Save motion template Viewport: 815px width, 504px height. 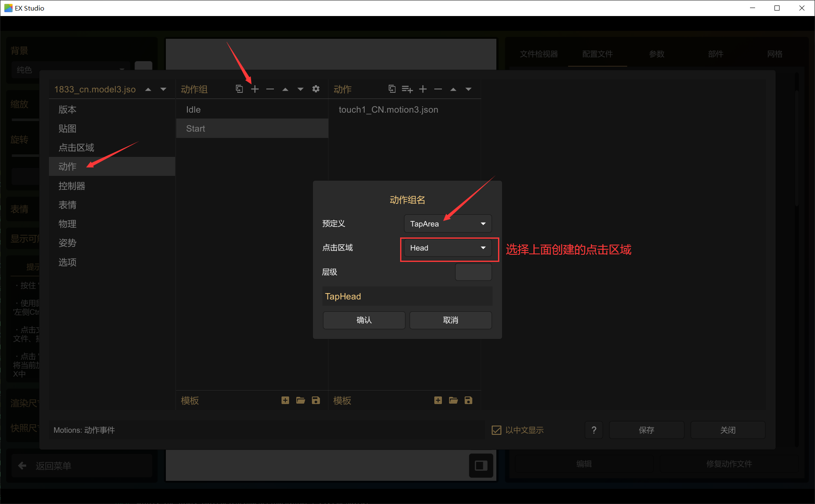pyautogui.click(x=468, y=400)
